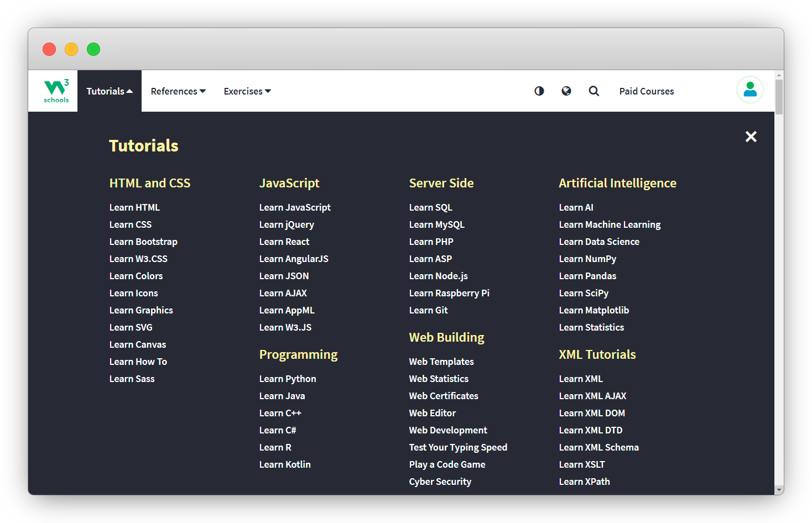Open Learn Node.js tutorial

(439, 276)
